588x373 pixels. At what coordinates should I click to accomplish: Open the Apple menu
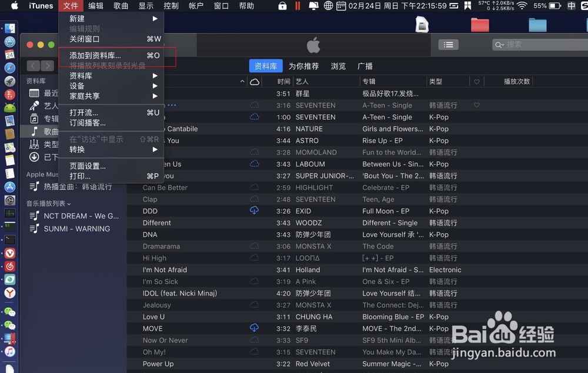click(x=14, y=6)
